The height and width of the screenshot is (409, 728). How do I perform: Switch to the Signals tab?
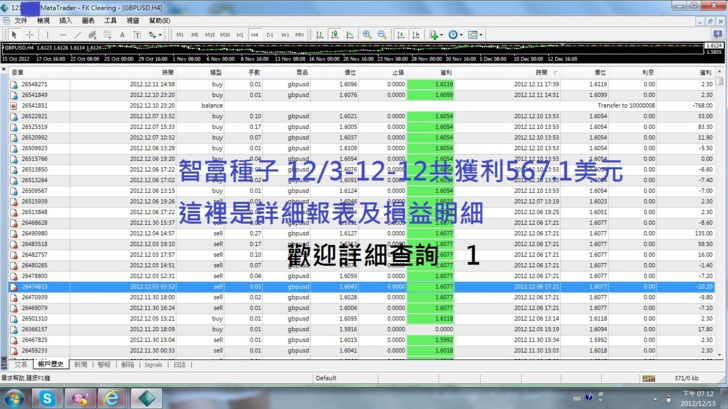pos(152,366)
